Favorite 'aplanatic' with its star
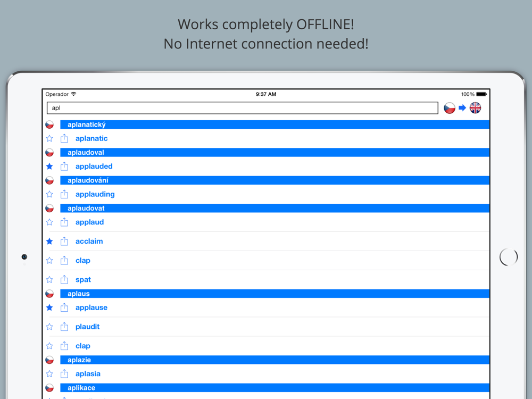This screenshot has width=532, height=399. tap(49, 138)
